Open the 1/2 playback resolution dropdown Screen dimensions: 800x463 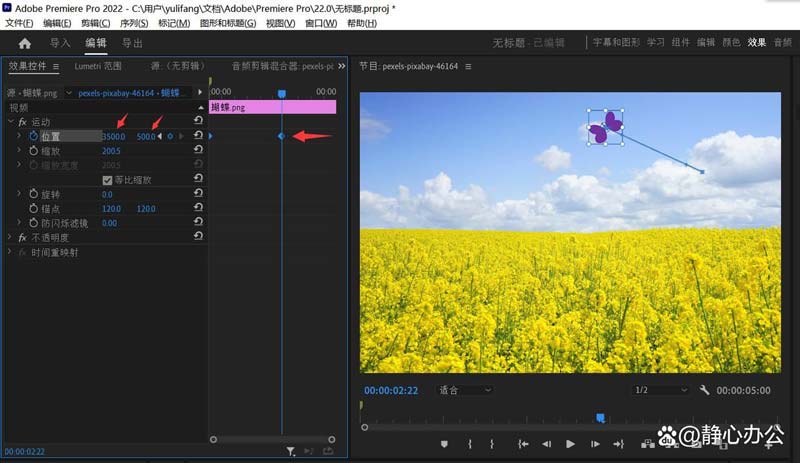(660, 390)
